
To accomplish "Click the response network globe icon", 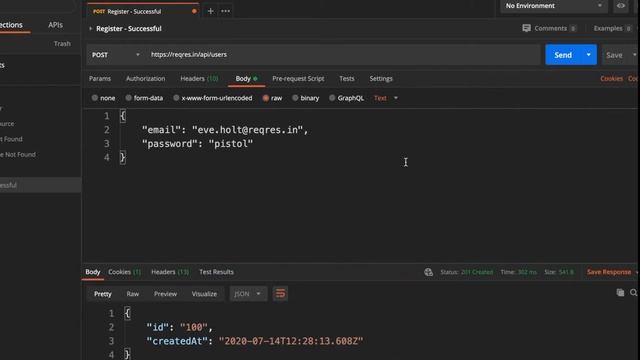I will (x=428, y=272).
